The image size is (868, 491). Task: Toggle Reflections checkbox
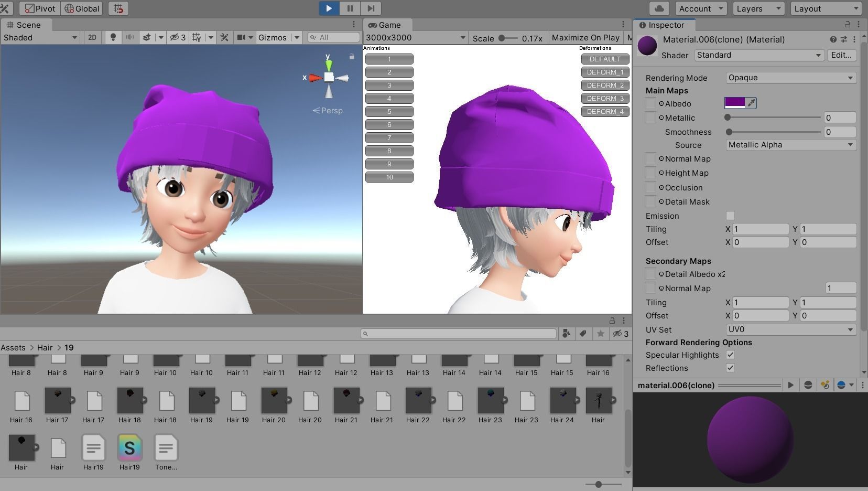pos(730,368)
